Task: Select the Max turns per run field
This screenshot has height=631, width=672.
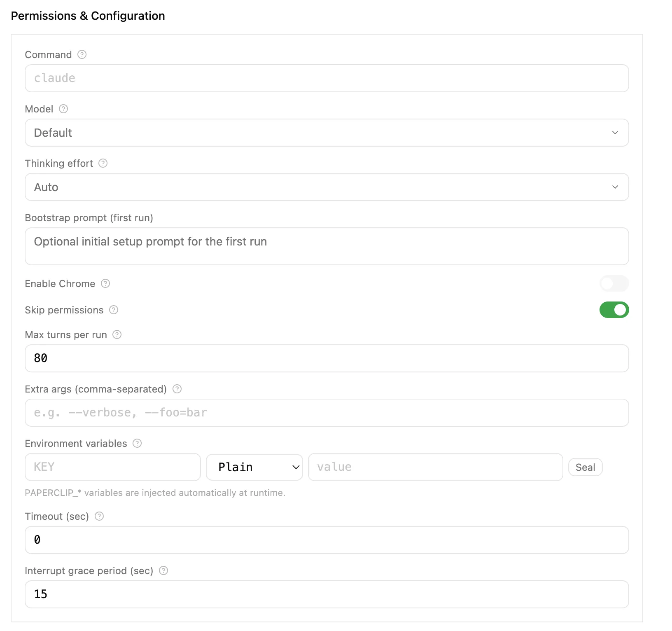Action: [327, 358]
